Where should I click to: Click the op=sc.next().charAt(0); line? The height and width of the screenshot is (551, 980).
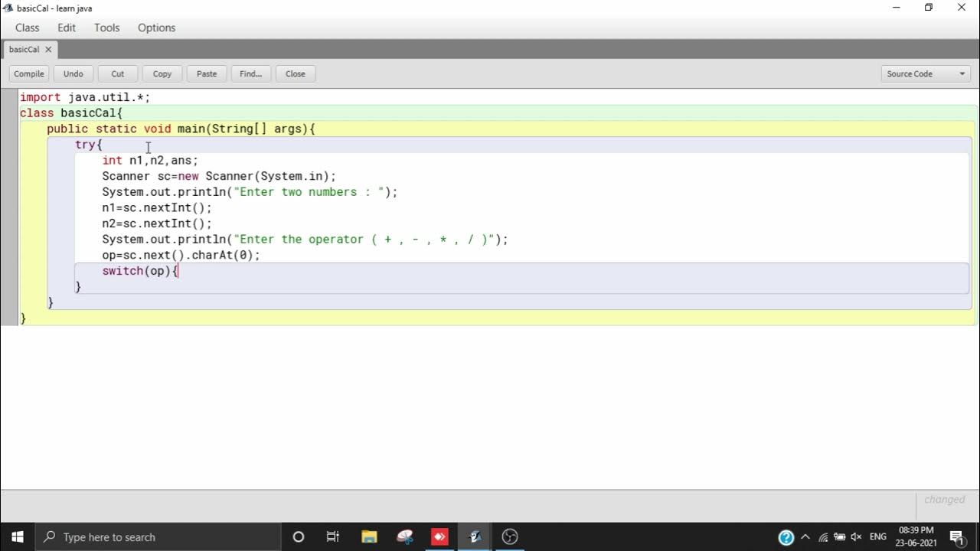point(181,255)
